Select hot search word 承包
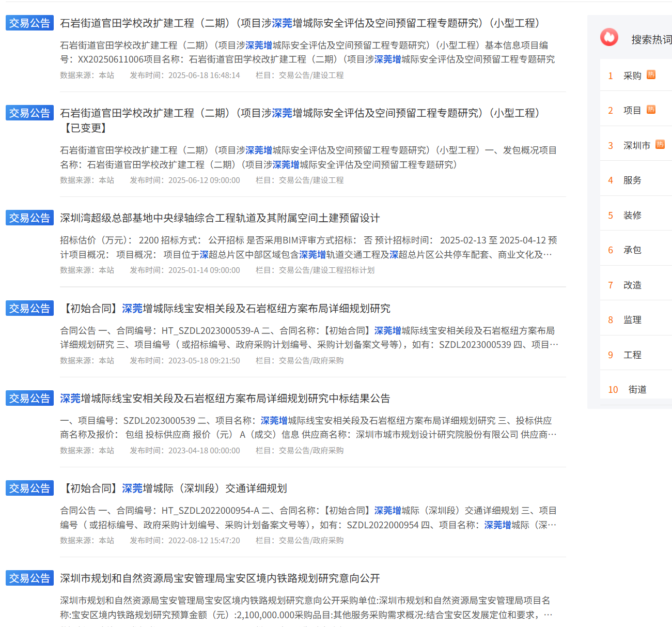The height and width of the screenshot is (627, 672). 632,250
